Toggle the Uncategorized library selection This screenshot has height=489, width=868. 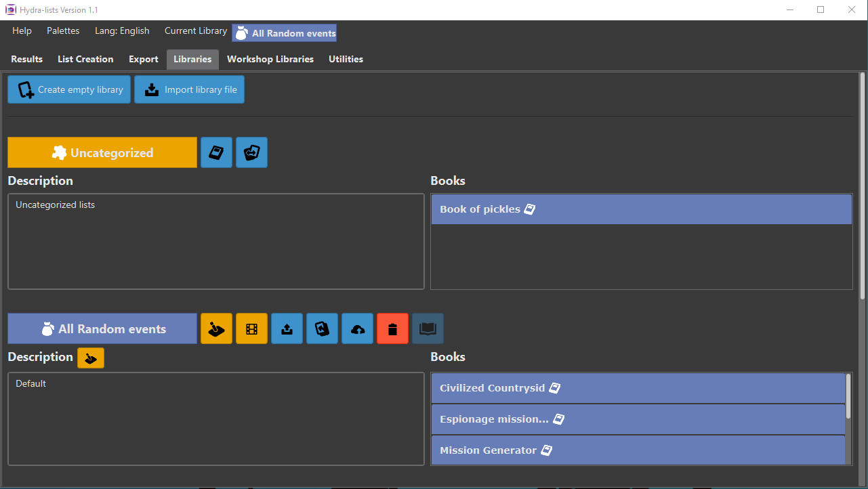102,152
